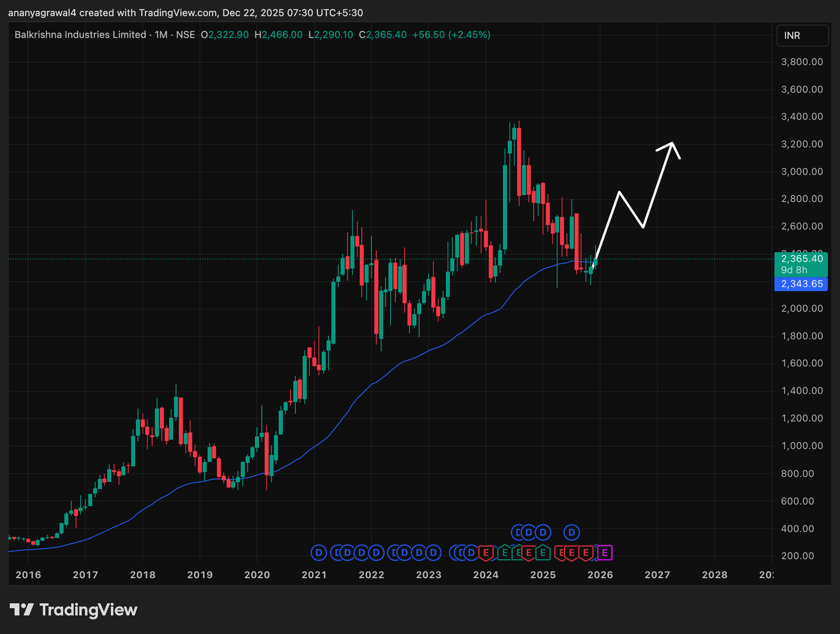Click the Balkrishna Industries Limited symbol title
840x634 pixels.
click(x=80, y=35)
